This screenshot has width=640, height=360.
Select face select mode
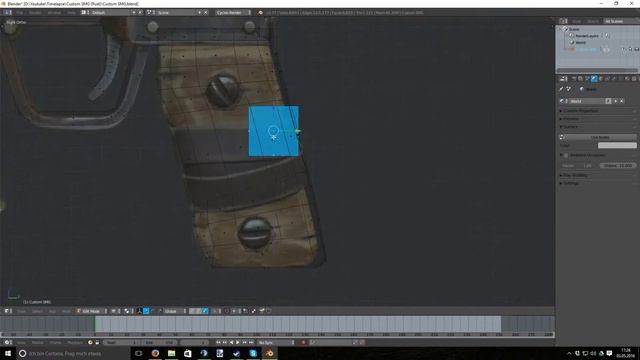[205, 311]
